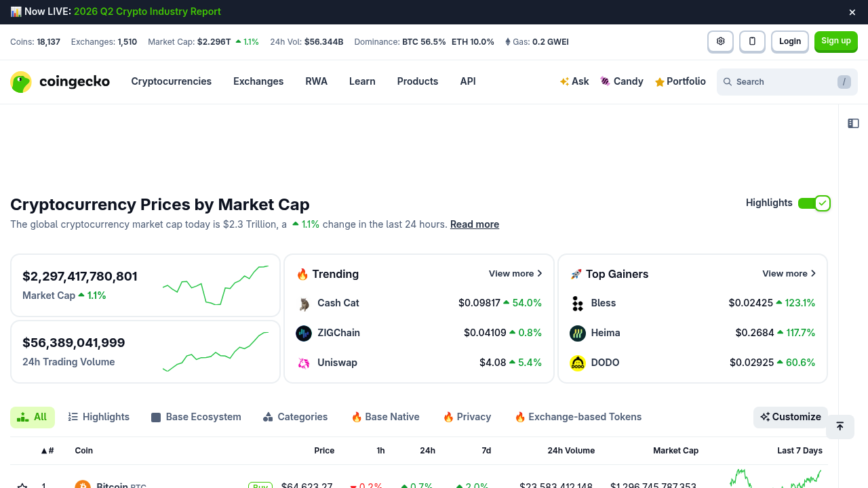The width and height of the screenshot is (868, 488).
Task: Click the Login button
Action: point(790,41)
